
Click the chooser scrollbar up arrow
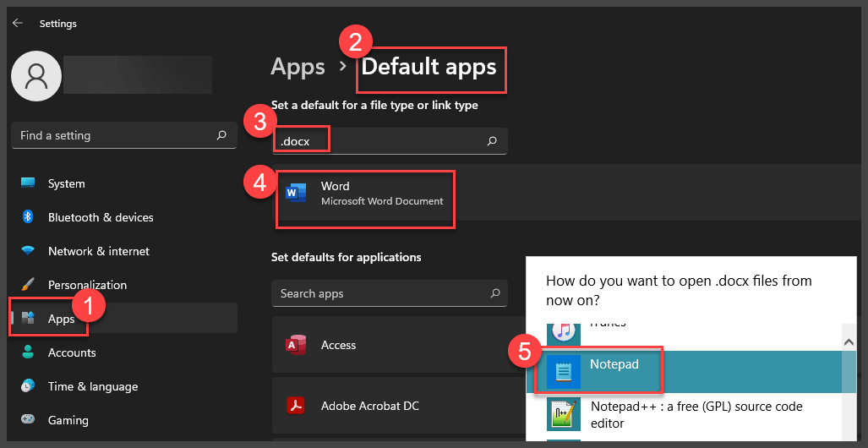click(849, 343)
